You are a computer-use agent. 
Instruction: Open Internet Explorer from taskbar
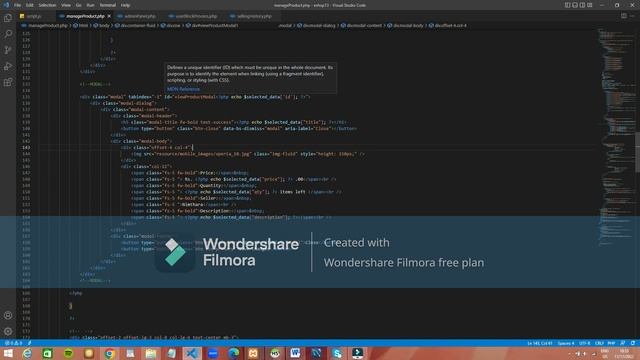click(27, 353)
